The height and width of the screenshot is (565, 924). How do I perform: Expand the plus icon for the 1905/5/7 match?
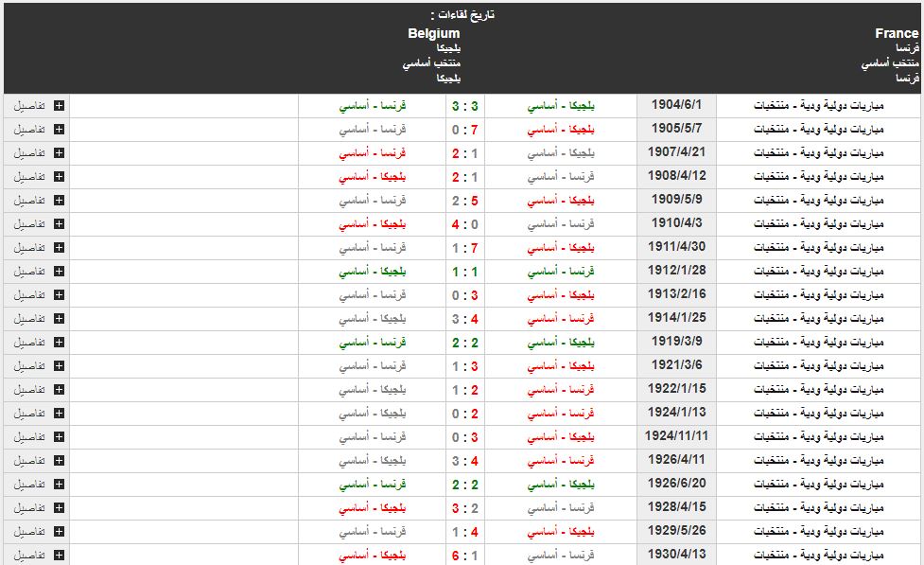[59, 129]
